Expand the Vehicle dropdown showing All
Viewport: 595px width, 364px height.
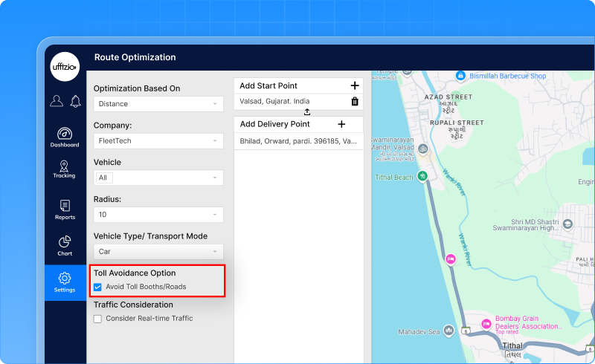click(x=158, y=178)
